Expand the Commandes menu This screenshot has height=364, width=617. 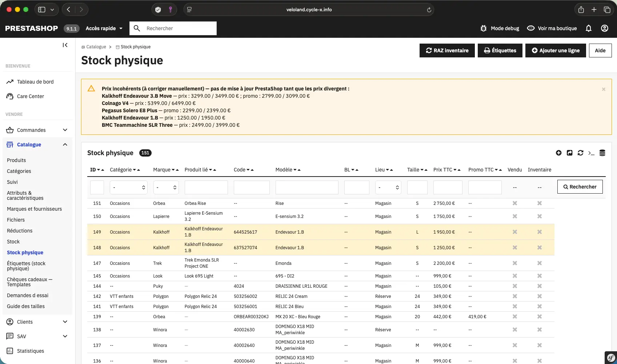[65, 130]
